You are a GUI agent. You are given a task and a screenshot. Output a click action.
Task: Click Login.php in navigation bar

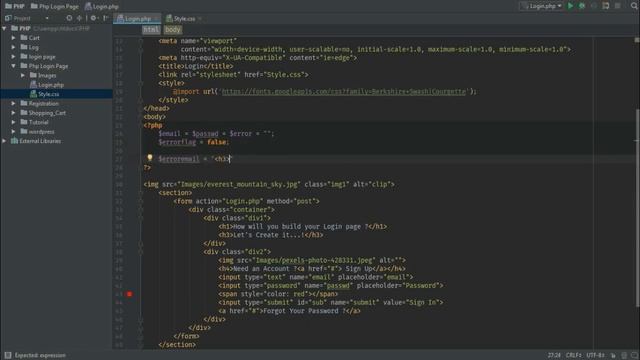[102, 6]
